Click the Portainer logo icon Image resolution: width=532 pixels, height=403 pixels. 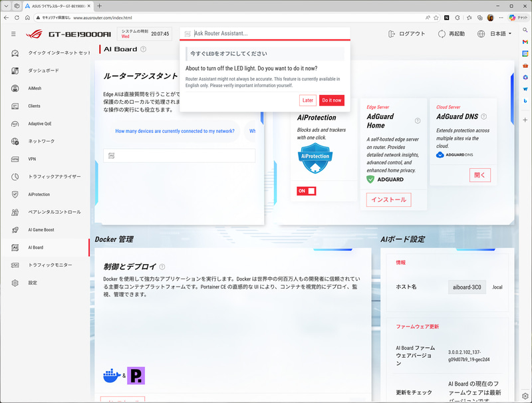pyautogui.click(x=136, y=376)
